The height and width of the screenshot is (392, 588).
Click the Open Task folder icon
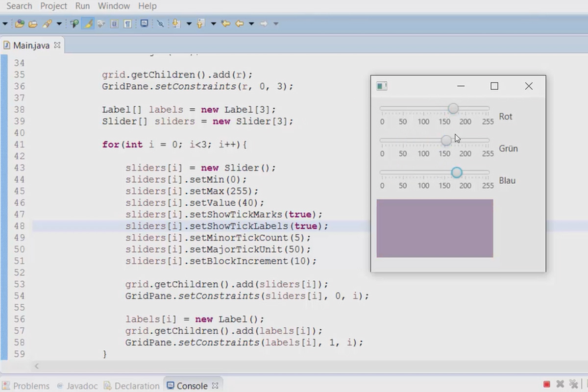tap(33, 24)
